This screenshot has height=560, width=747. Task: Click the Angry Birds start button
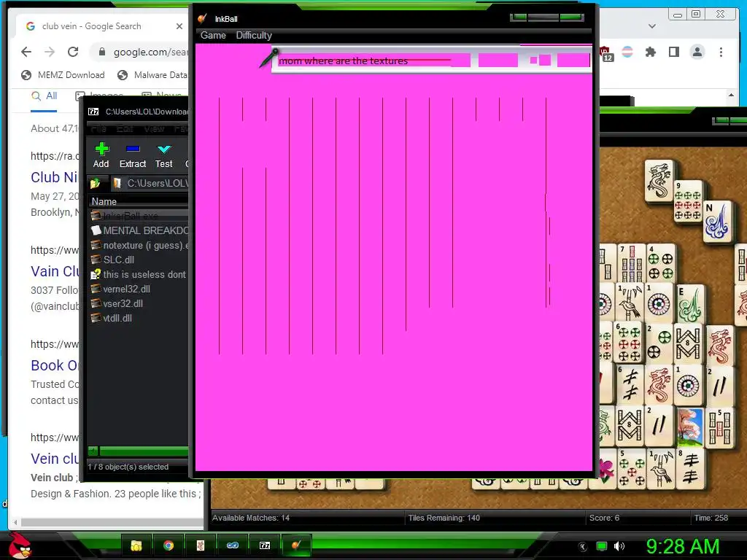[x=20, y=545]
